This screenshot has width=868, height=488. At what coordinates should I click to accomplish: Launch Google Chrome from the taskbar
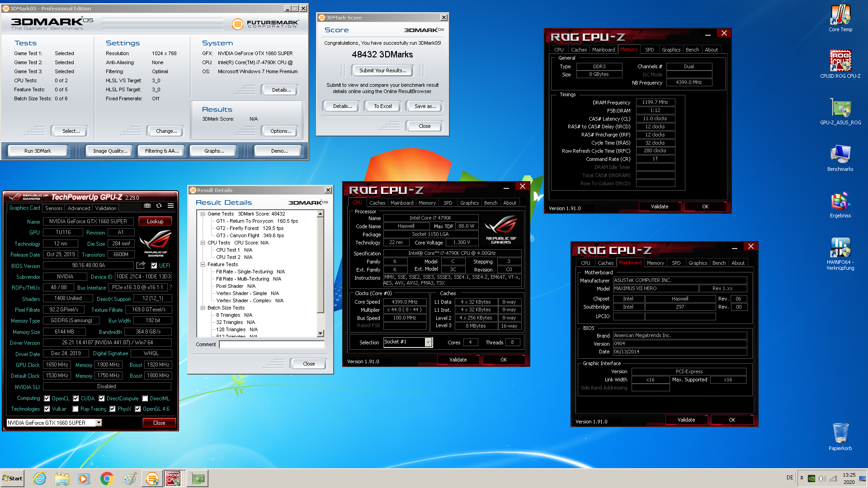[107, 478]
